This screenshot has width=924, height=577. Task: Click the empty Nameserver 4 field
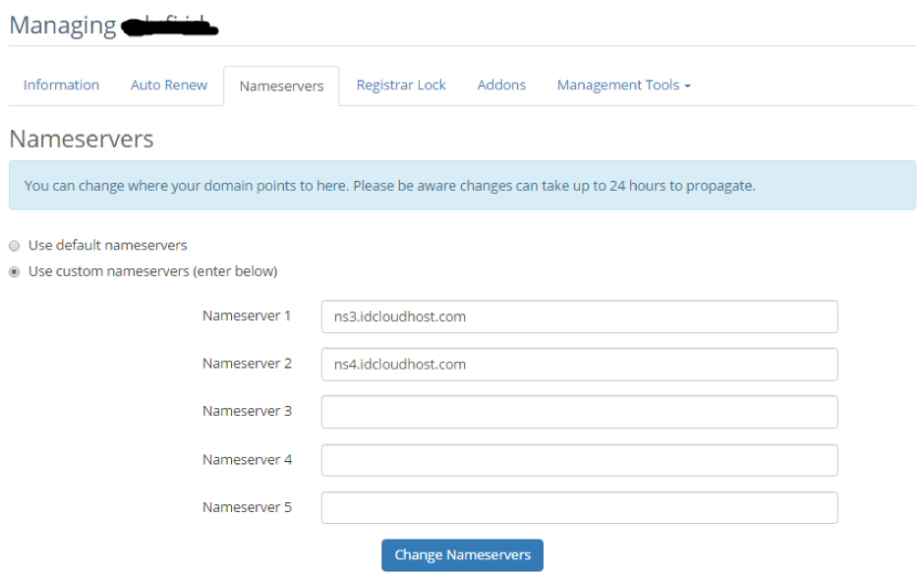[579, 459]
